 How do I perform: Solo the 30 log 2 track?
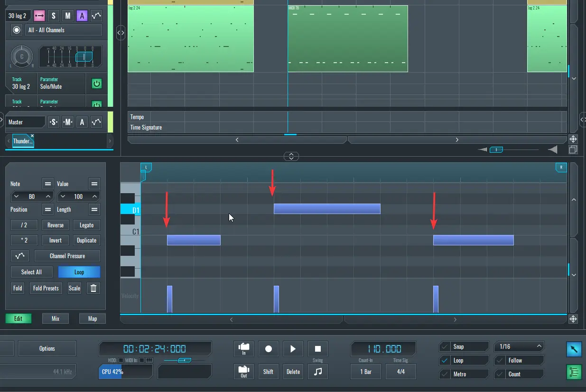54,16
